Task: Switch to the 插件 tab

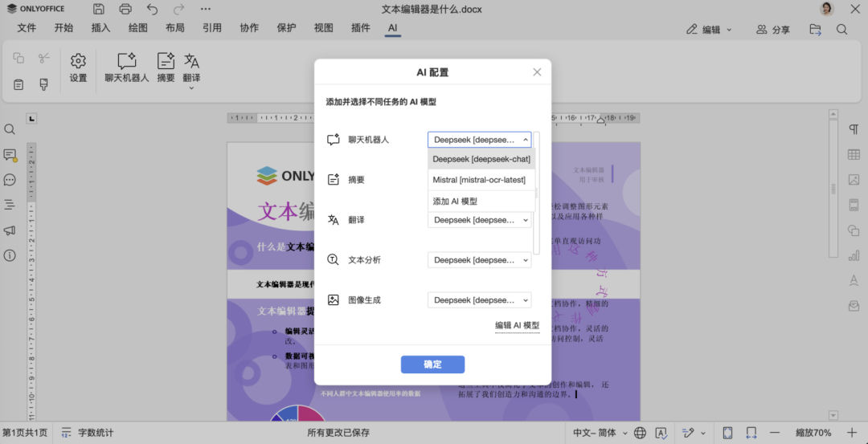Action: (x=361, y=28)
